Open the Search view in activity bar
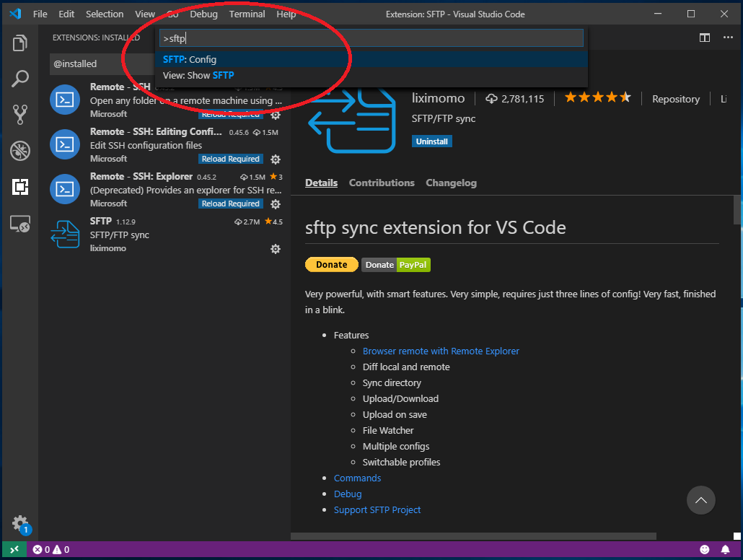This screenshot has height=560, width=743. click(20, 79)
